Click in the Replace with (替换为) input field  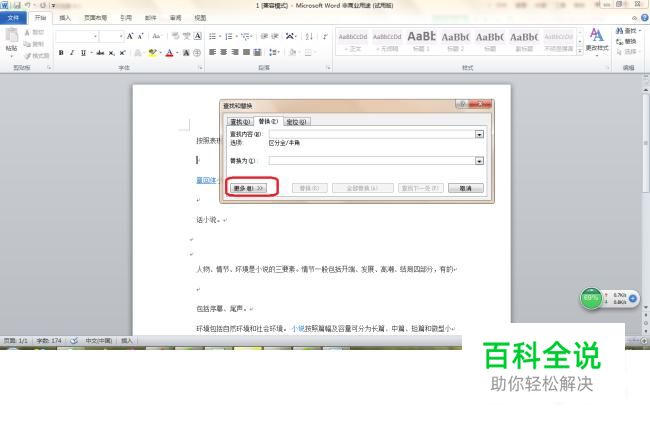coord(372,161)
